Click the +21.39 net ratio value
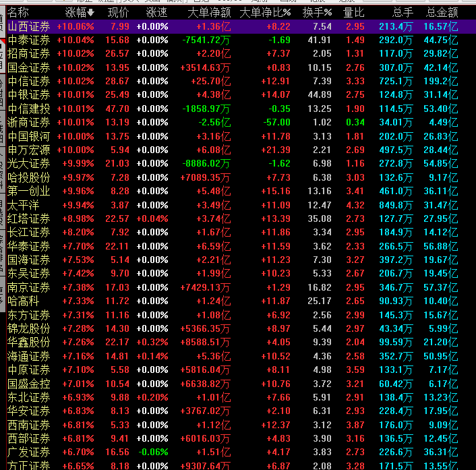476x470 pixels. (276, 150)
